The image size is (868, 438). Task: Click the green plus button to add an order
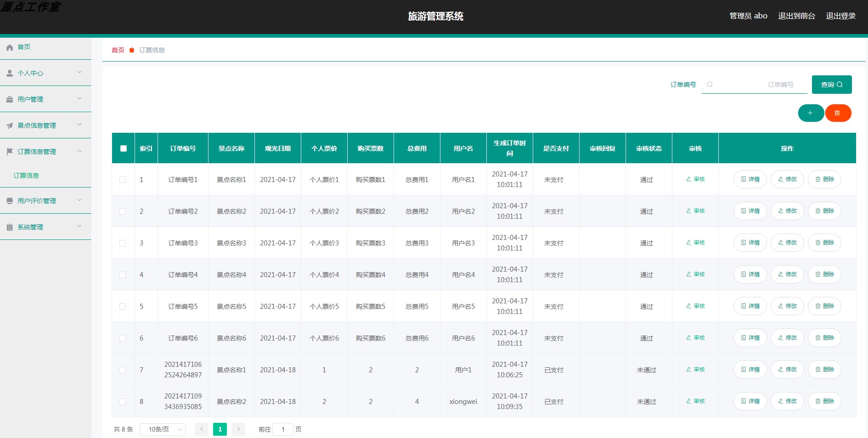pos(811,113)
